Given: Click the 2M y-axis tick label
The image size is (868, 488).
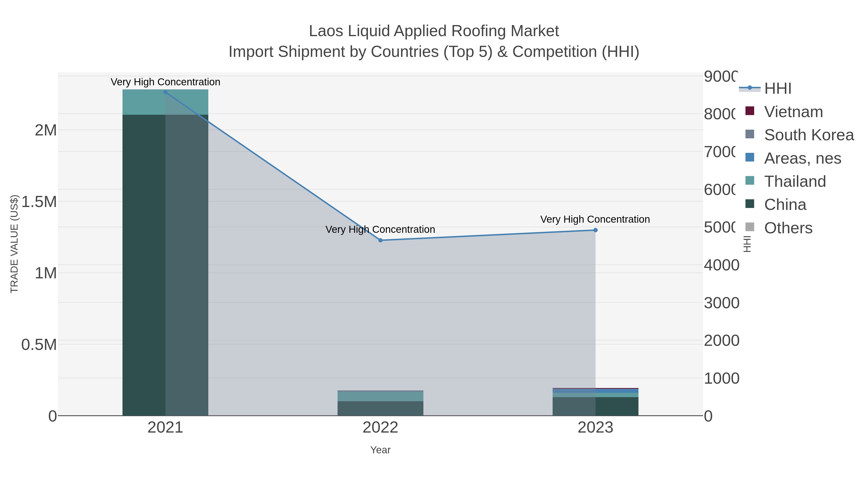Looking at the screenshot, I should point(46,130).
